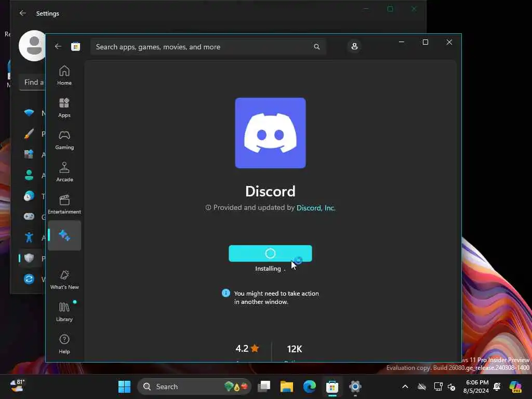Select the Personalization paintbrush icon in Settings
The height and width of the screenshot is (399, 532).
point(29,134)
